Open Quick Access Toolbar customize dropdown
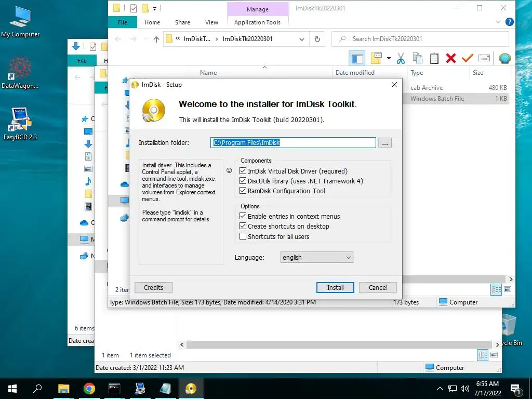Image resolution: width=532 pixels, height=399 pixels. click(154, 8)
